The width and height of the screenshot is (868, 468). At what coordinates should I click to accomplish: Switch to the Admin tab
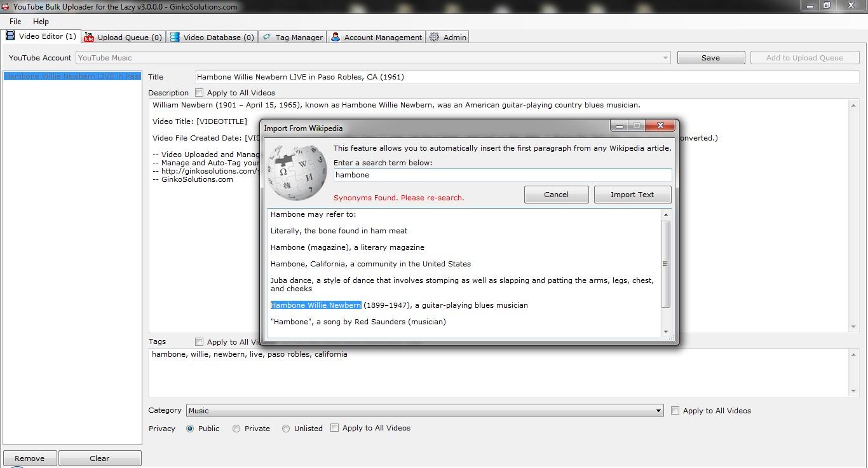pos(448,38)
